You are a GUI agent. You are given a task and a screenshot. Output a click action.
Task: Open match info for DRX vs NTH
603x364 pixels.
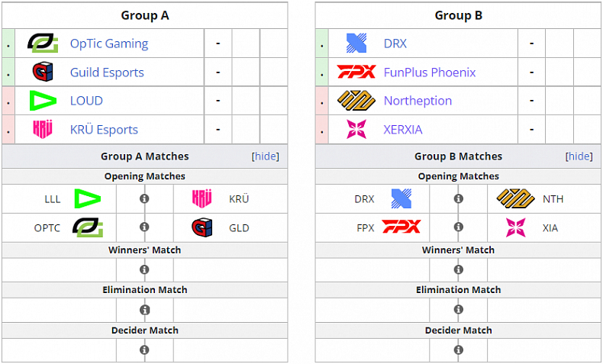[458, 199]
